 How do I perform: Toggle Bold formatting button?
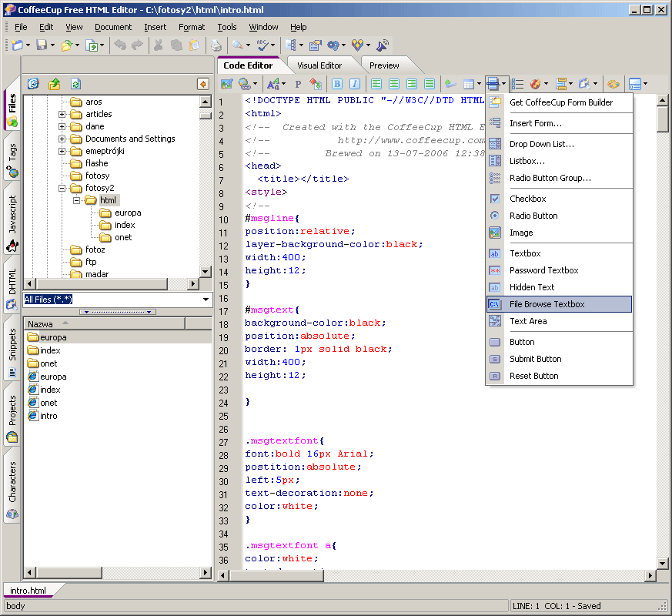point(337,84)
